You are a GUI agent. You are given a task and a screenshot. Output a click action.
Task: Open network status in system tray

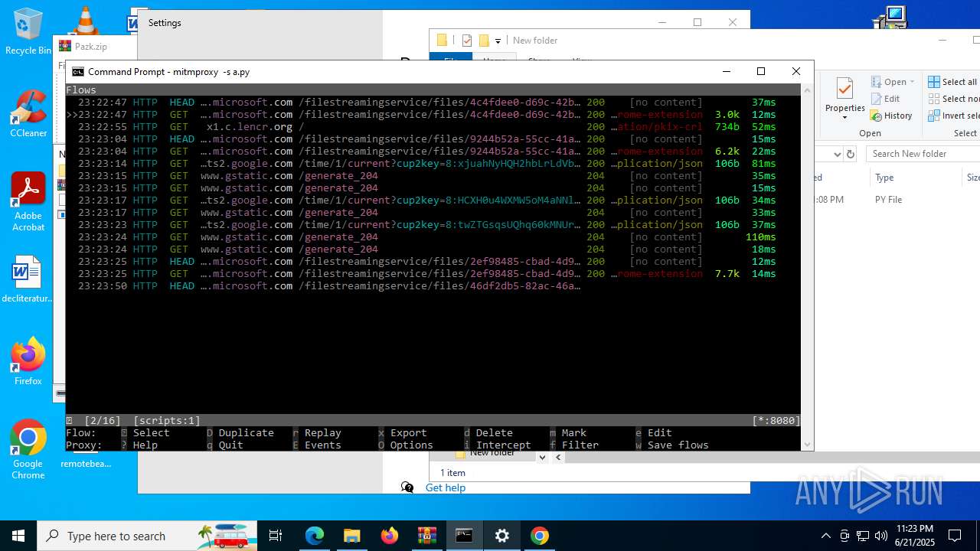tap(863, 536)
